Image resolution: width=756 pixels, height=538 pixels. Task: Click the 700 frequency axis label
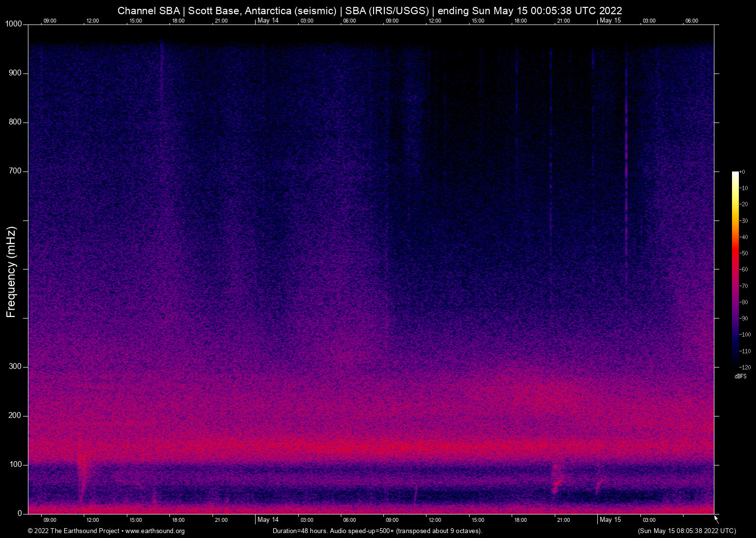pyautogui.click(x=15, y=171)
